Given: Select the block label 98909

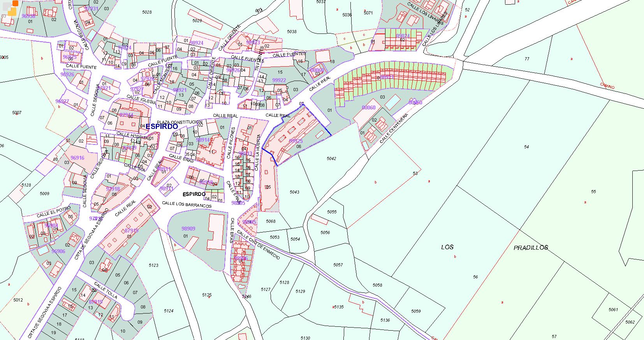Looking at the screenshot, I should pyautogui.click(x=188, y=229).
